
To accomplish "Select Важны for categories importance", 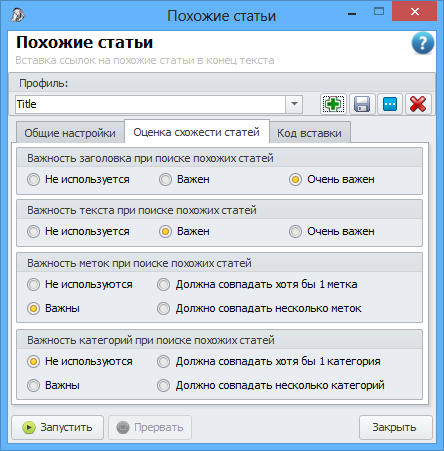I will click(x=53, y=386).
